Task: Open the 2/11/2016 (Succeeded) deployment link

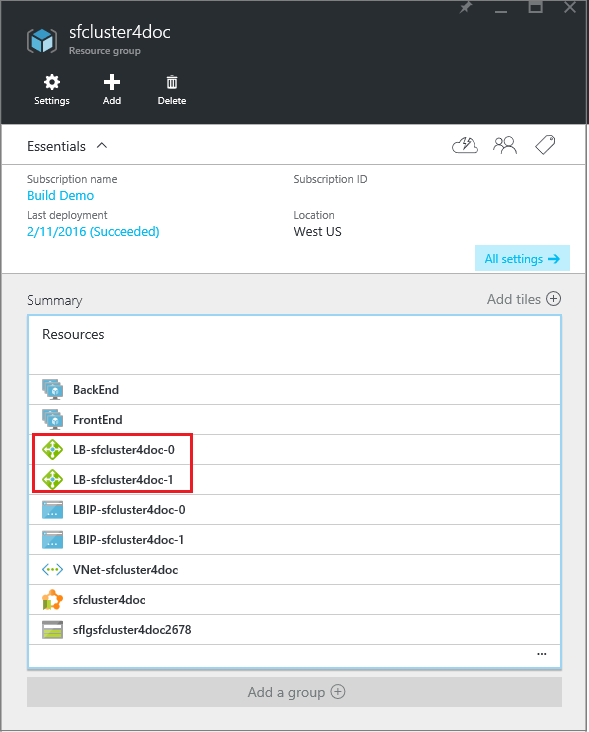Action: click(93, 232)
